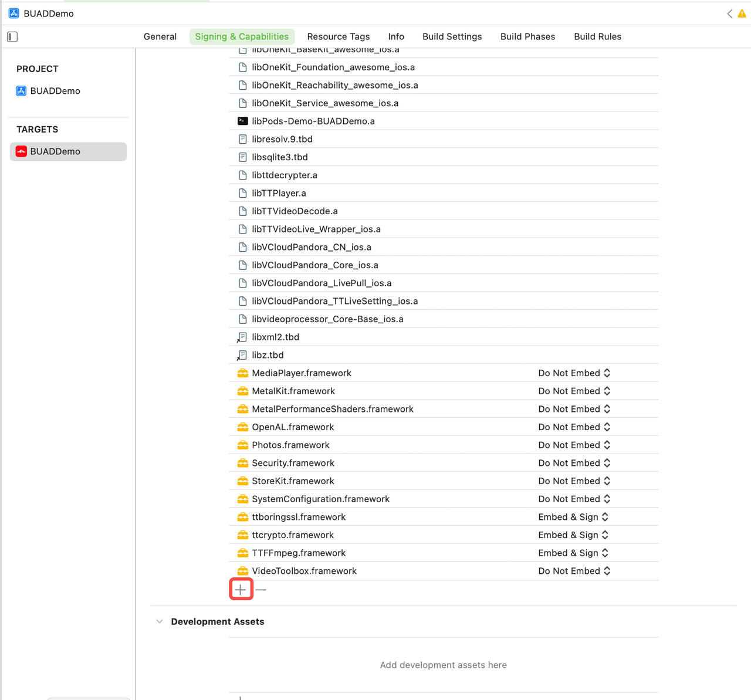Click the libxml2.tbd alias document icon
751x700 pixels.
(242, 337)
